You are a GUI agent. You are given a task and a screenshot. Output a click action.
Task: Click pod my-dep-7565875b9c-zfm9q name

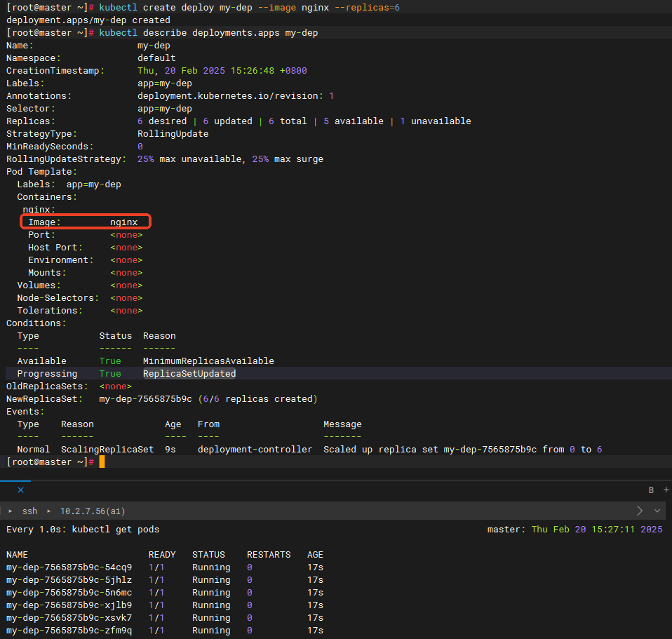pos(69,631)
